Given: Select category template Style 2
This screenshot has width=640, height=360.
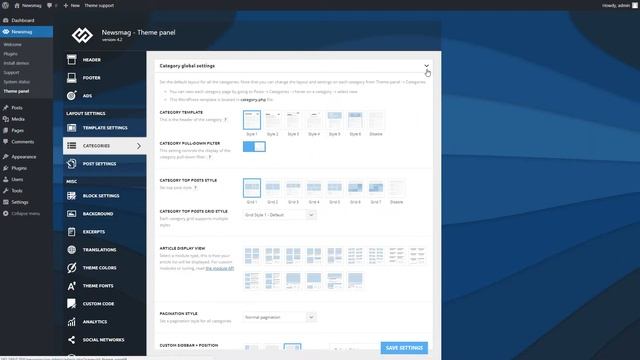Looking at the screenshot, I should coord(273,120).
